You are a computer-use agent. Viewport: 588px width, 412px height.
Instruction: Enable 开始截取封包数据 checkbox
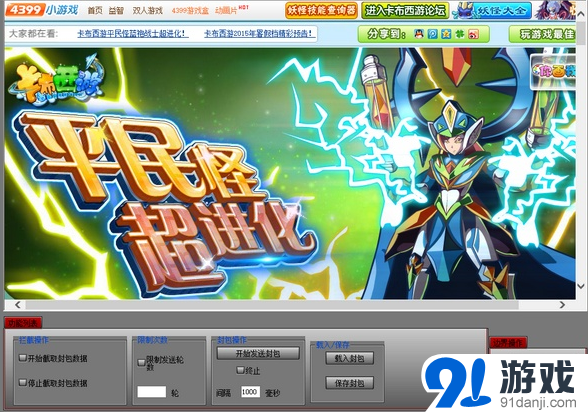tap(23, 358)
